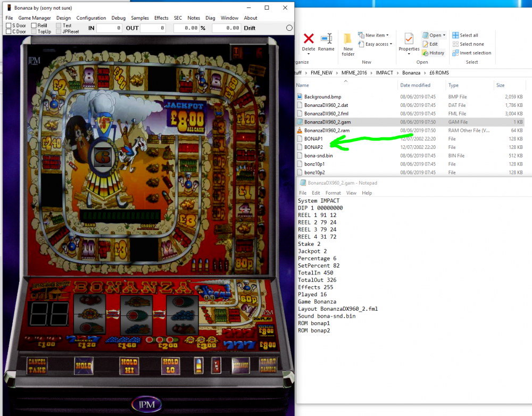532x416 pixels.
Task: Click the Edit icon in ribbon
Action: coord(425,44)
